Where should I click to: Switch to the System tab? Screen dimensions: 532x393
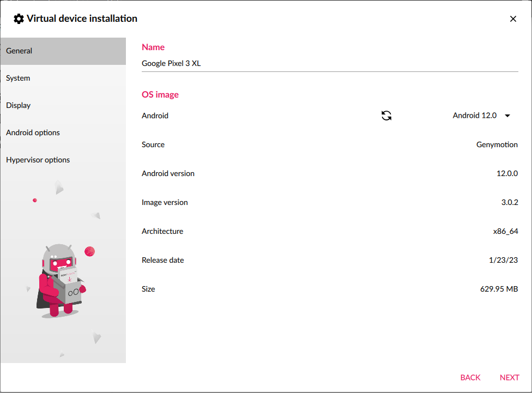coord(63,78)
